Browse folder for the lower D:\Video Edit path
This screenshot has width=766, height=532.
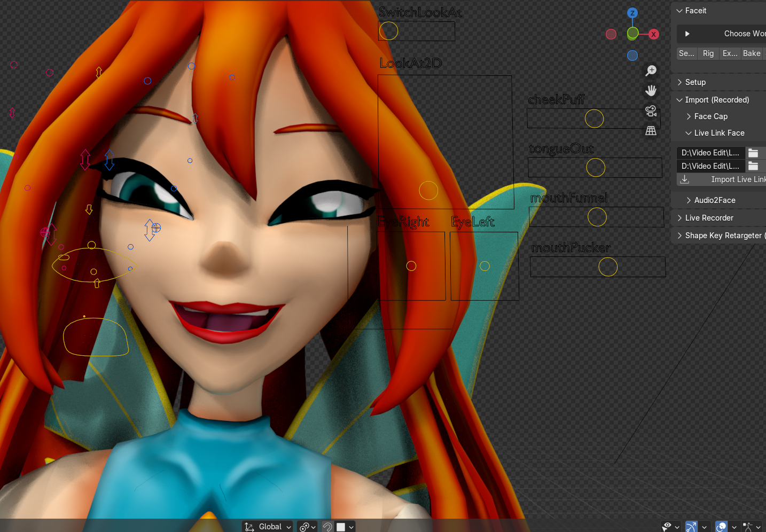[753, 166]
